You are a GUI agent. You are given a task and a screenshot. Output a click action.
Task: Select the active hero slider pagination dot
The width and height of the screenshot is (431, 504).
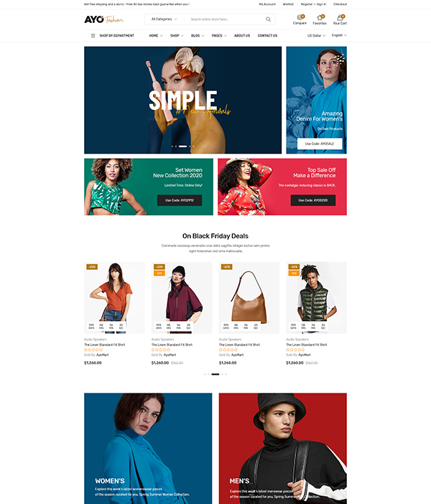point(182,146)
